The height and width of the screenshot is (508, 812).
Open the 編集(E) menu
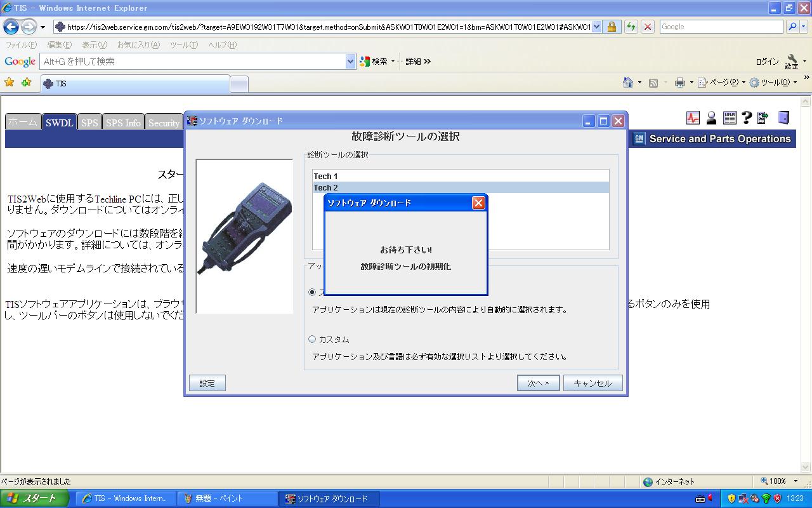60,45
